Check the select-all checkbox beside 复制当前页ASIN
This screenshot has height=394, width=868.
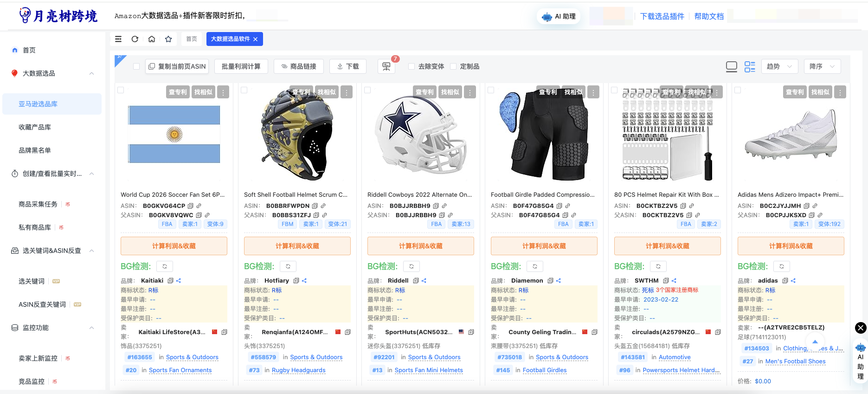136,66
